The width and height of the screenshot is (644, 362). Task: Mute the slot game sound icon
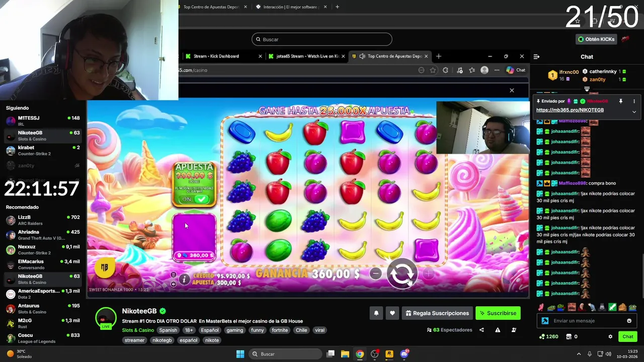(174, 284)
